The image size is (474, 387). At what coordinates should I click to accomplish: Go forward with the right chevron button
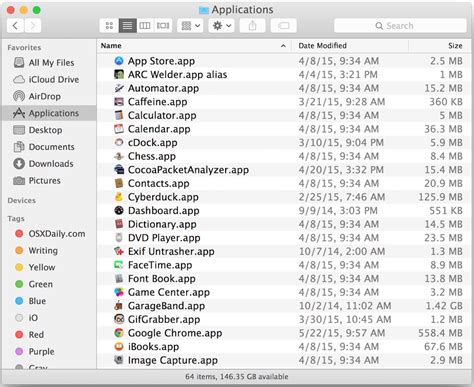coord(33,26)
